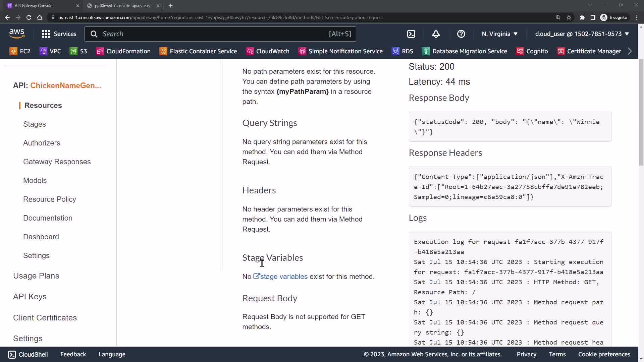Open the ChickenNameGen API link

(x=65, y=85)
